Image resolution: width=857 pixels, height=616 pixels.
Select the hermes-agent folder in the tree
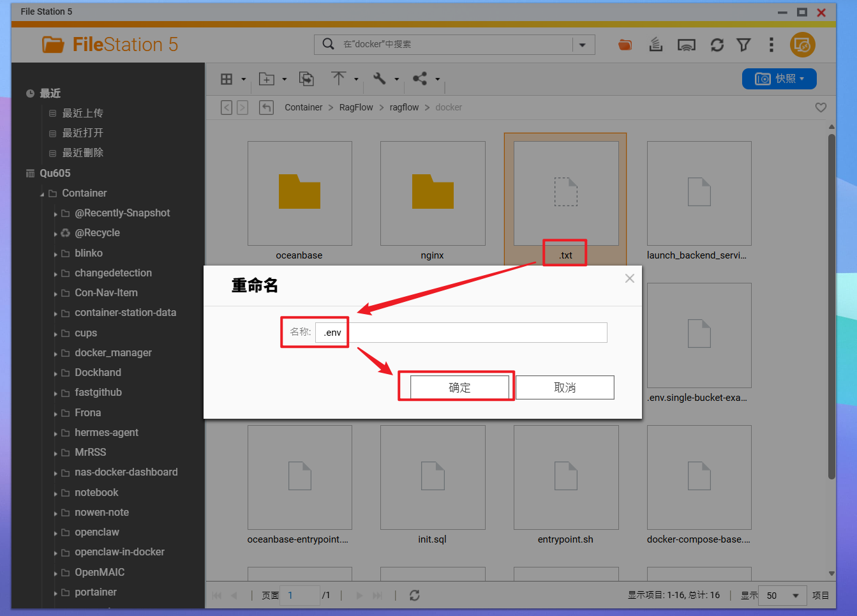(107, 432)
